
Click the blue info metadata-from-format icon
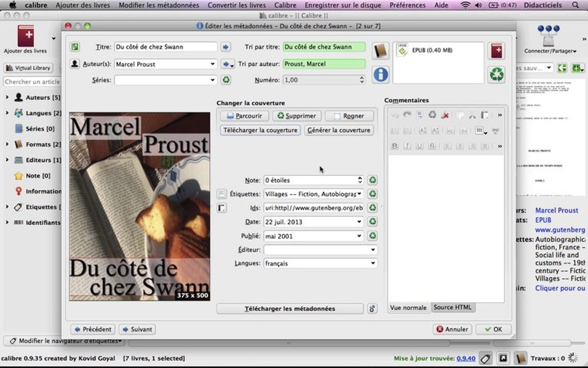click(x=380, y=74)
